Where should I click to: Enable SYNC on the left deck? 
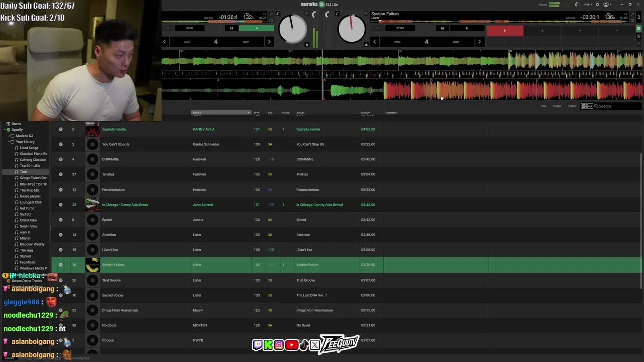(190, 28)
